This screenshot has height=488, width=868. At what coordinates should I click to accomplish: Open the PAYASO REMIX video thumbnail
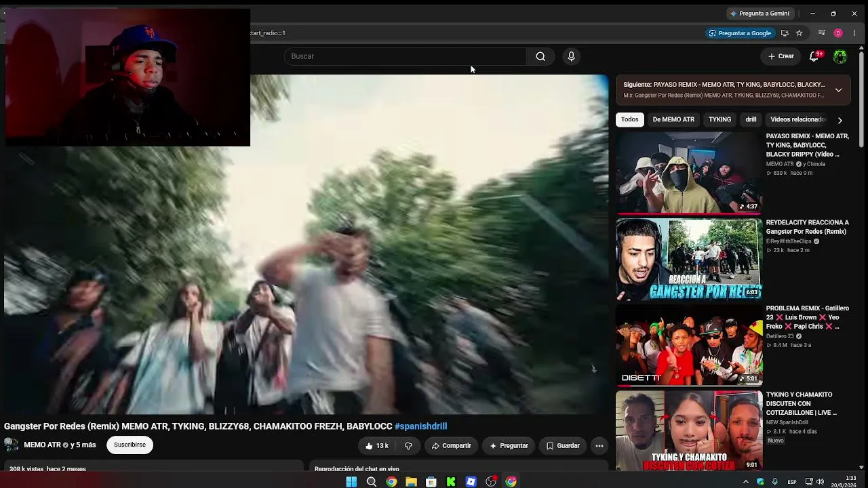[x=689, y=173]
